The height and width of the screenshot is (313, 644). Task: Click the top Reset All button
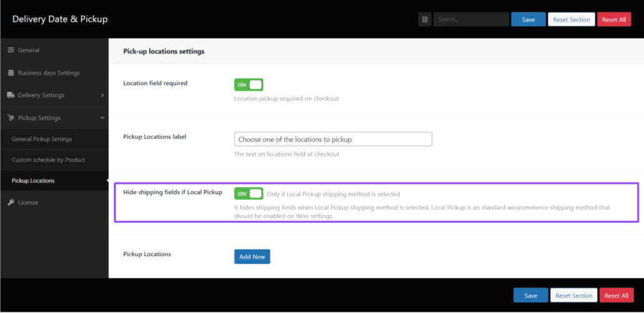pos(614,19)
